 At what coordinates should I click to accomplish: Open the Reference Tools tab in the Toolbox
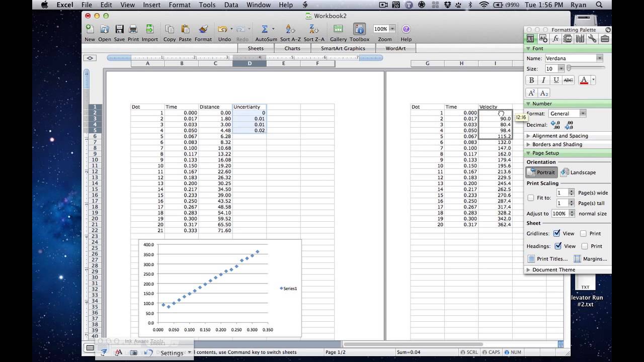click(580, 39)
